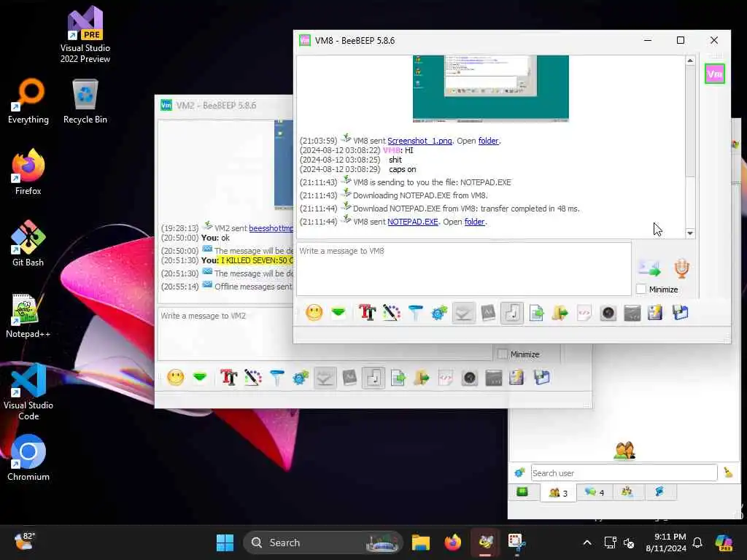Click the blue floppy save icon in VM8 toolbar
The width and height of the screenshot is (747, 560).
(681, 313)
